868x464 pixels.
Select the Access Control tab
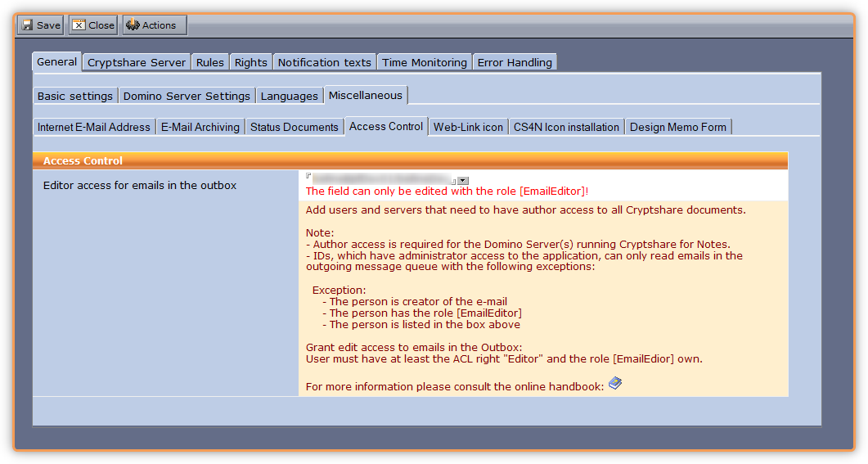[386, 126]
